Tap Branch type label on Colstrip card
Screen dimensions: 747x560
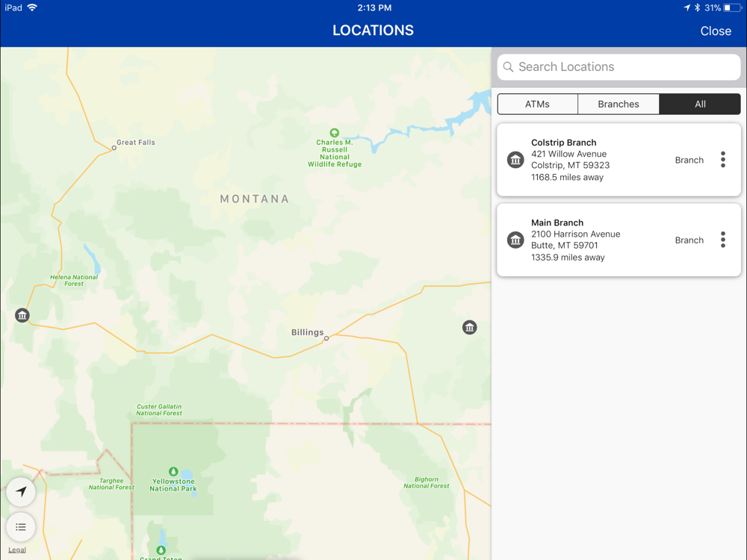689,160
